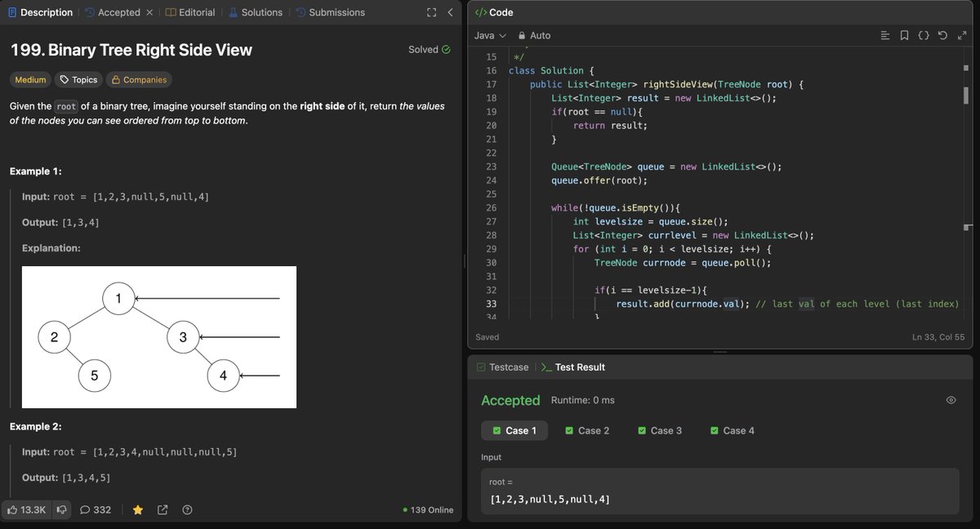Open the Test Result tab
The height and width of the screenshot is (529, 980).
[x=573, y=367]
